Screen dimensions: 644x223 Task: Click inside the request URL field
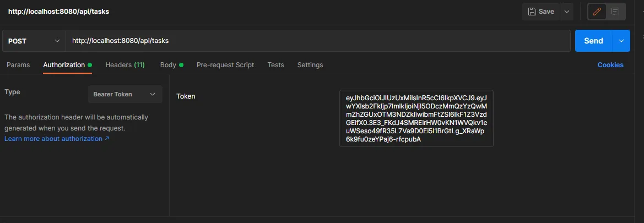pyautogui.click(x=317, y=41)
